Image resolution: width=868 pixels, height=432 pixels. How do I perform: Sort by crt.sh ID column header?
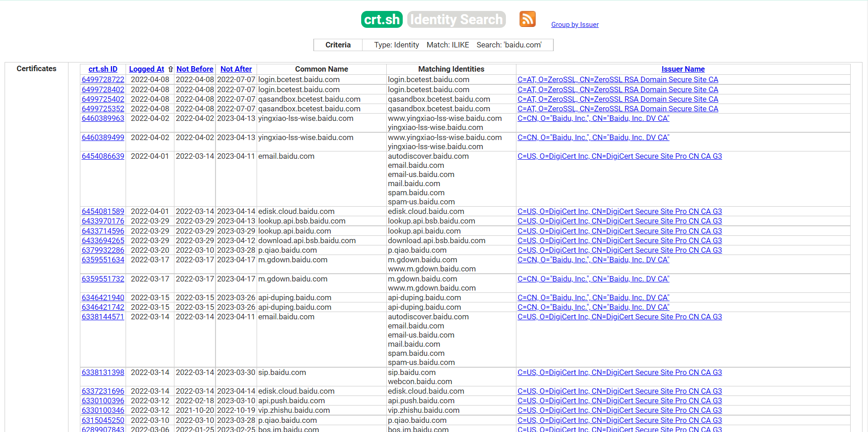coord(103,69)
